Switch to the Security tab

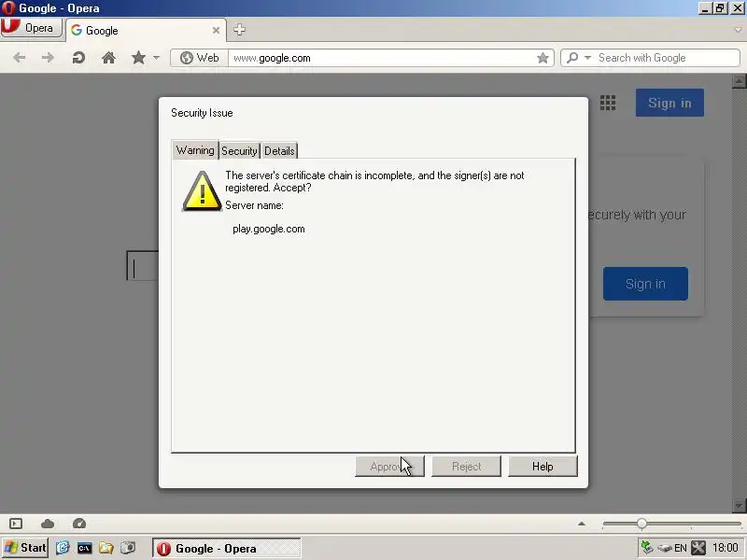click(239, 151)
